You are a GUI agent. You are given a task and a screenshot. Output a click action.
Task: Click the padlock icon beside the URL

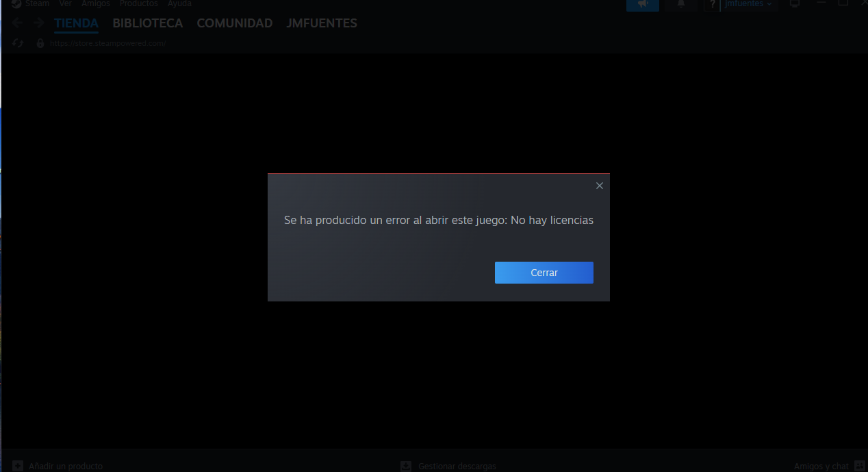pos(40,43)
